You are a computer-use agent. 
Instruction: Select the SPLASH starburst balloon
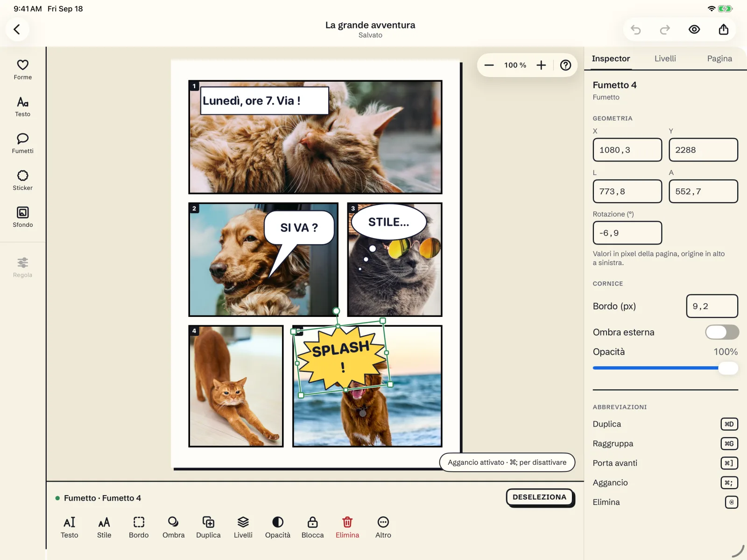point(342,358)
